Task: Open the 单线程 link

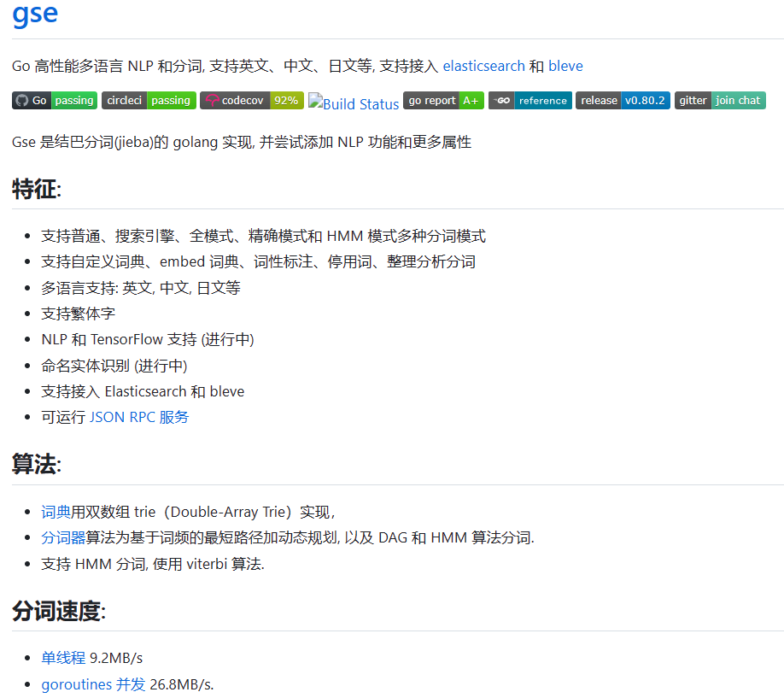Action: click(63, 658)
